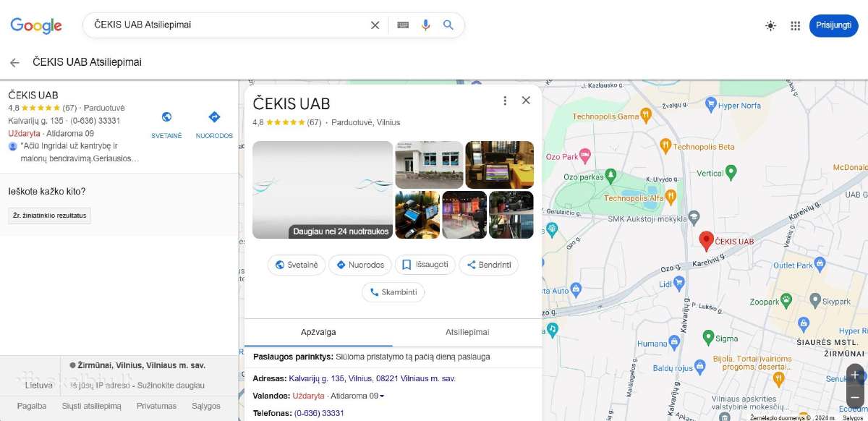
Task: Toggle dark theme sun icon
Action: 771,25
